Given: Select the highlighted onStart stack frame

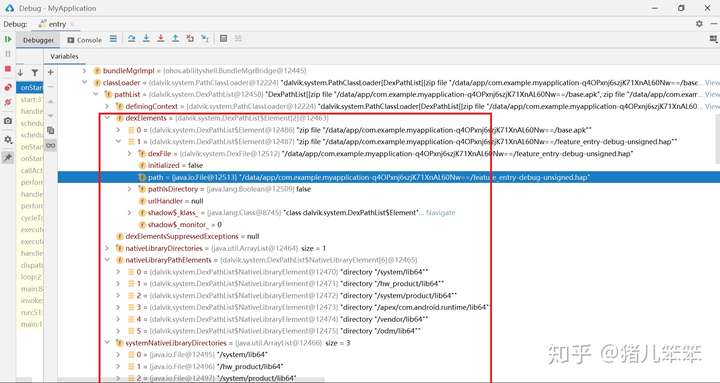Looking at the screenshot, I should 30,87.
